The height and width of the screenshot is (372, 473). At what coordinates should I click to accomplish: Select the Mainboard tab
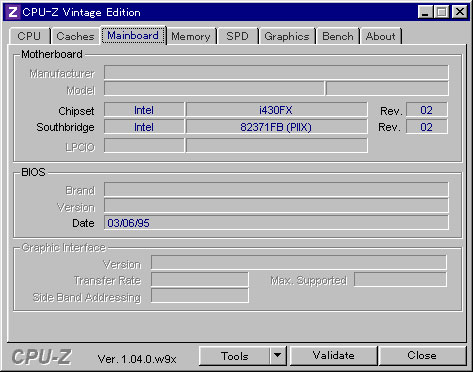coord(133,35)
